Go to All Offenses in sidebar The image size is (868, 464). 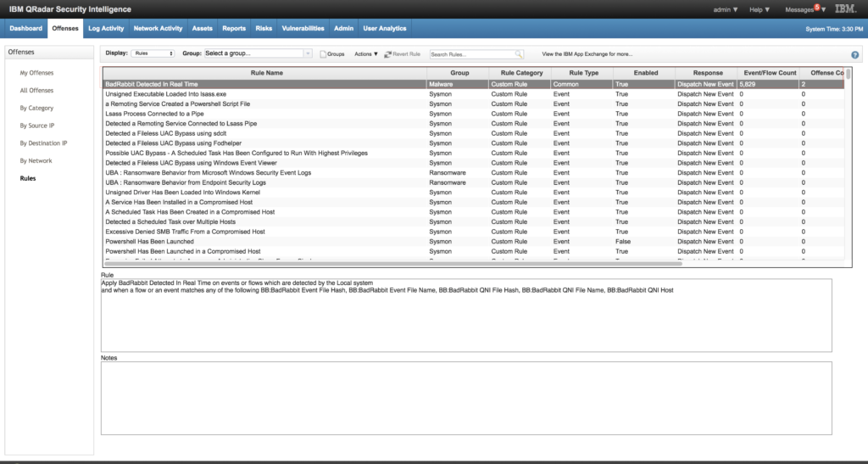click(36, 90)
